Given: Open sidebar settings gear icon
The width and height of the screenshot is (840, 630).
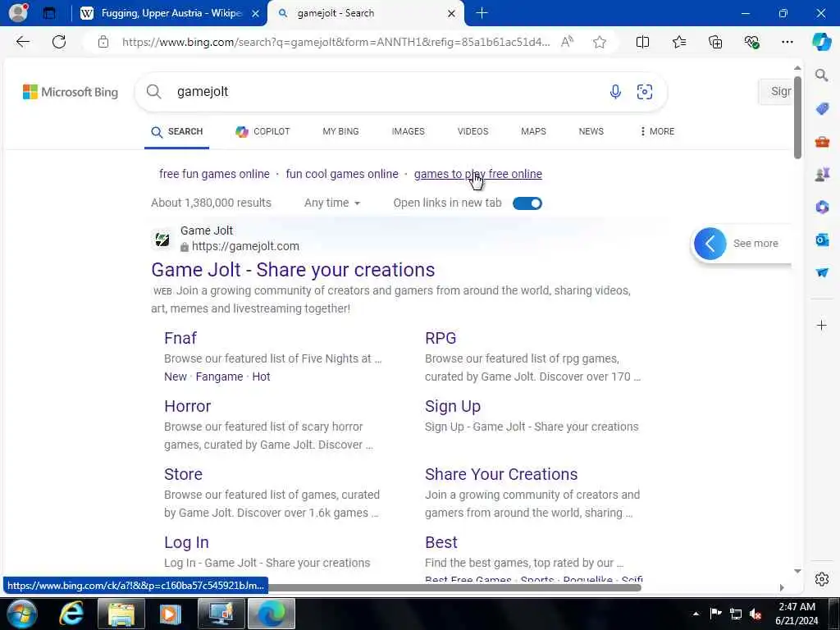Looking at the screenshot, I should (x=822, y=579).
